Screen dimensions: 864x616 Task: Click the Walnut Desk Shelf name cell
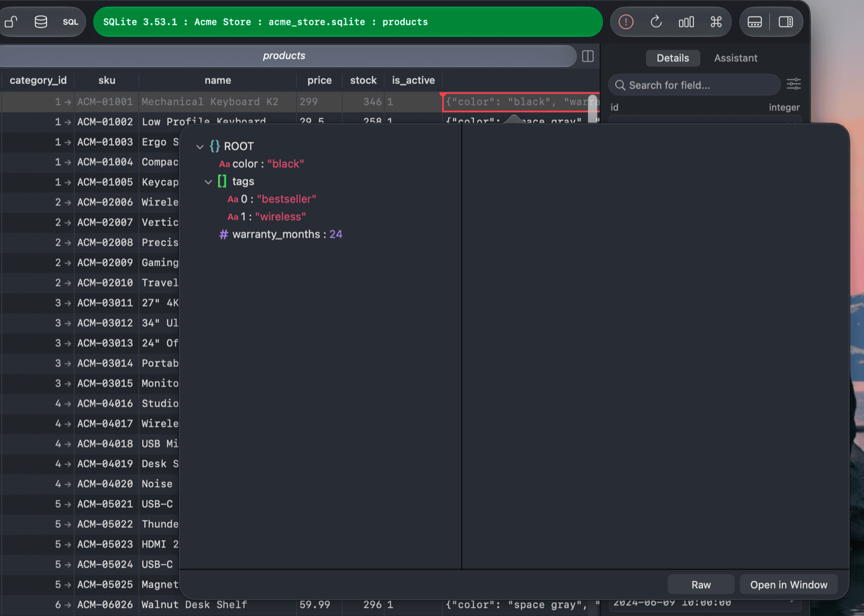[x=218, y=605]
